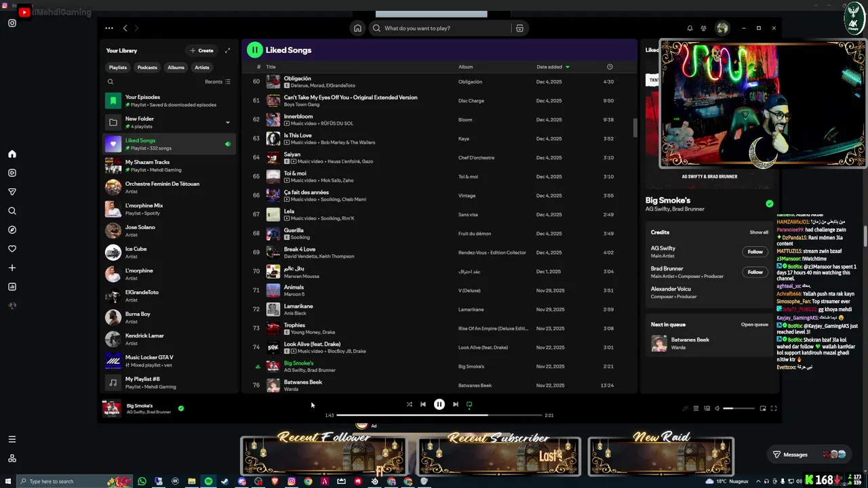Image resolution: width=868 pixels, height=488 pixels.
Task: Remove Big Smoke's from Liked Songs in player bar
Action: (181, 409)
